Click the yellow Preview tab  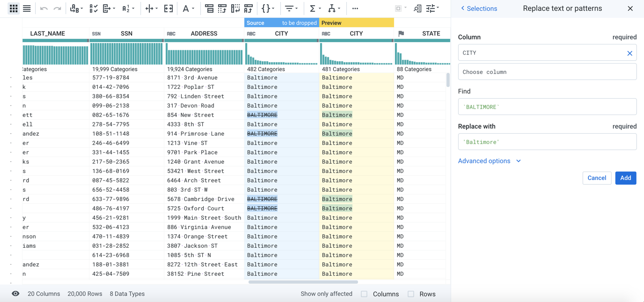356,23
